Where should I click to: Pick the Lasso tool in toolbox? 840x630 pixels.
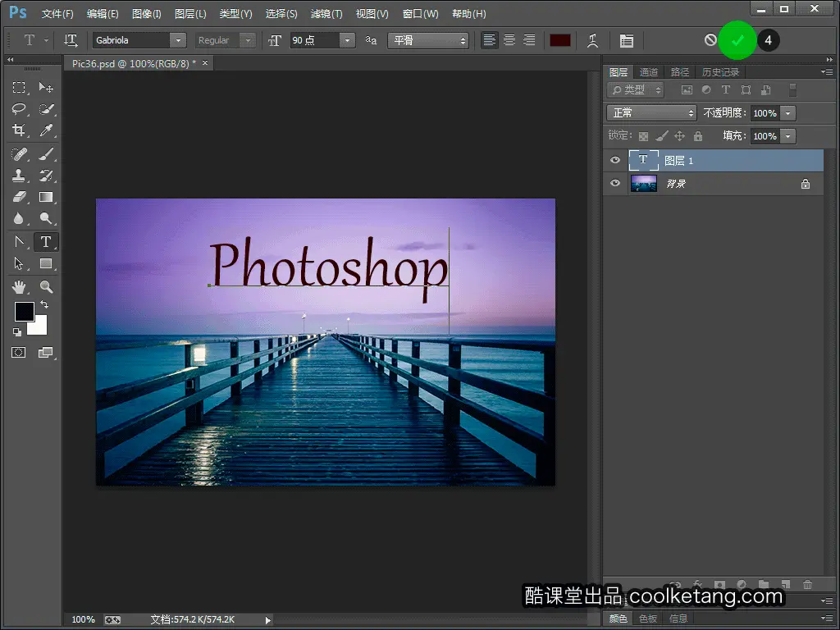click(x=19, y=109)
